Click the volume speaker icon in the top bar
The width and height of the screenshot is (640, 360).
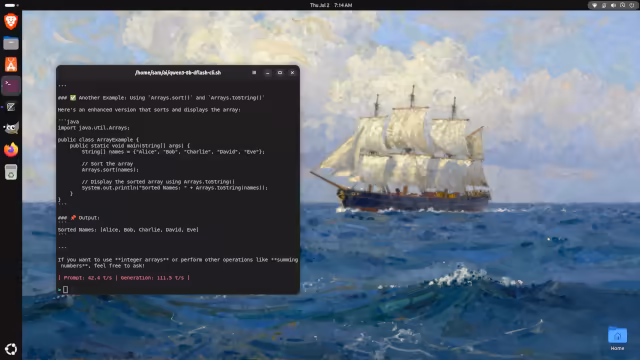click(x=613, y=5)
